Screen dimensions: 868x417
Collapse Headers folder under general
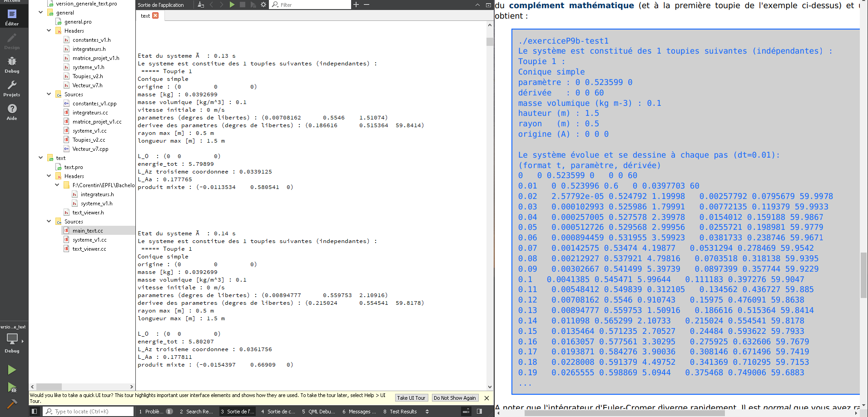coord(49,30)
